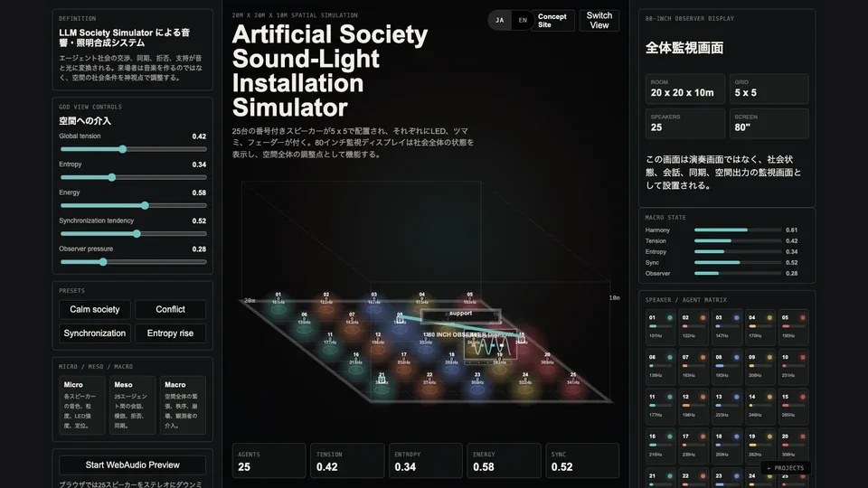Click the Observer bar in Macro State

pyautogui.click(x=738, y=273)
